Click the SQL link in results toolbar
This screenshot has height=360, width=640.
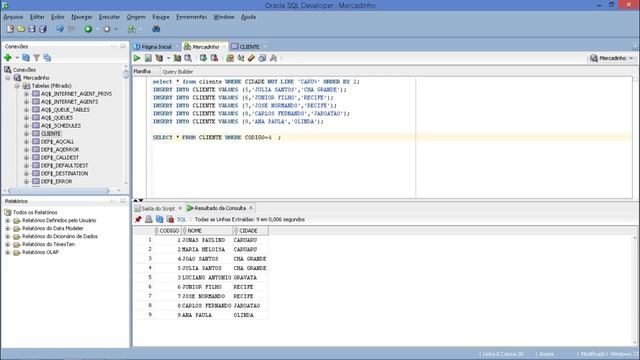coord(181,220)
